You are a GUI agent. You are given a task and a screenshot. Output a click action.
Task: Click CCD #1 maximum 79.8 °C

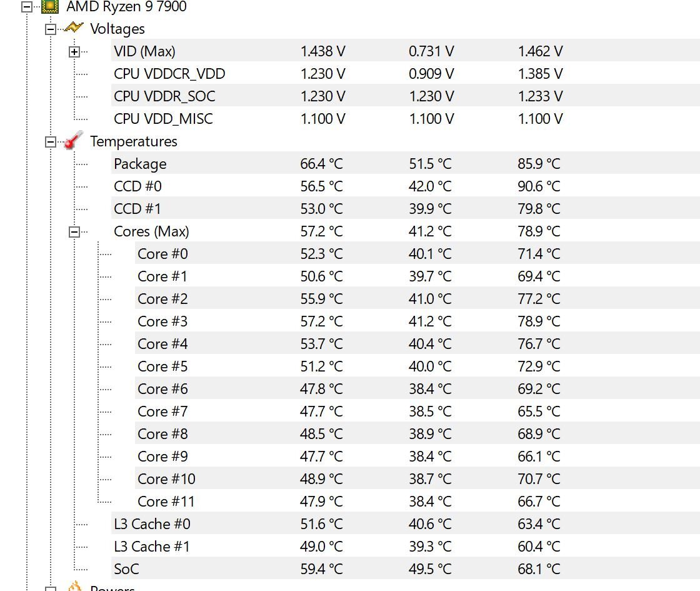pos(539,209)
